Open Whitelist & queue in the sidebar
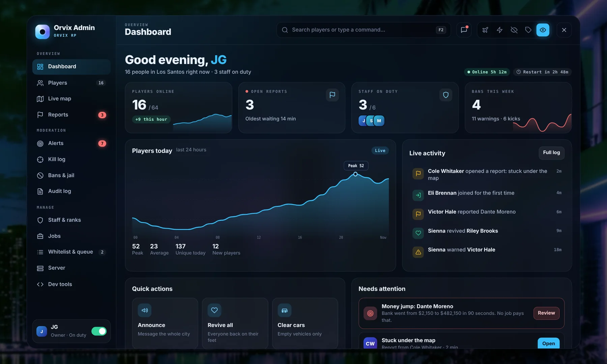Viewport: 607px width, 364px height. click(71, 252)
